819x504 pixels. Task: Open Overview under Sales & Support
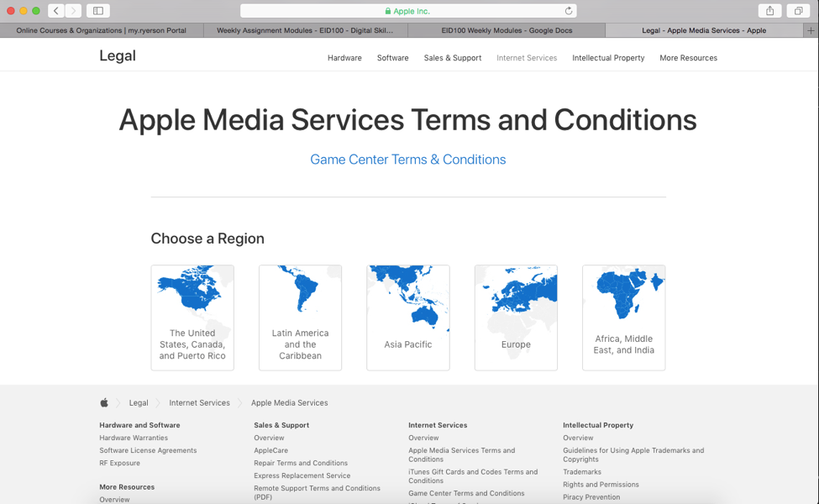[x=269, y=438]
